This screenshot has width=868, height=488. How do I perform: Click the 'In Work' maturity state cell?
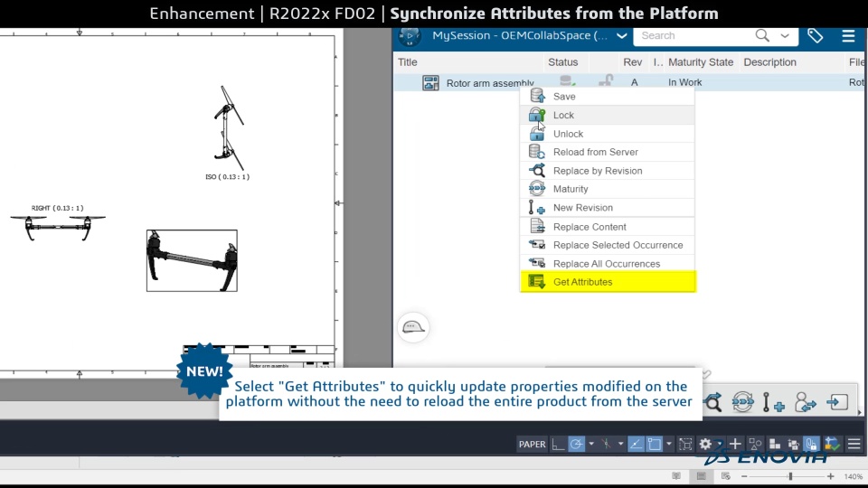(684, 82)
